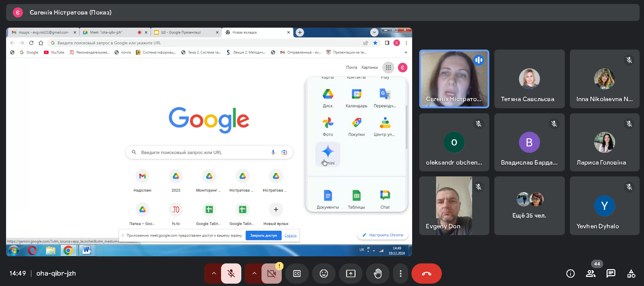Turn on your camera in Meet

272,274
